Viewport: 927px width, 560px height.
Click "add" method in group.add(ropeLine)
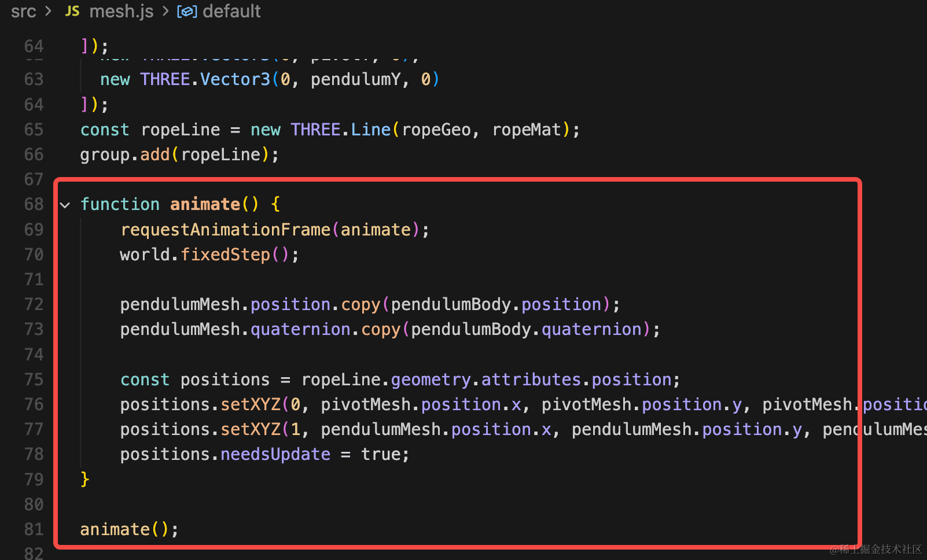[155, 155]
